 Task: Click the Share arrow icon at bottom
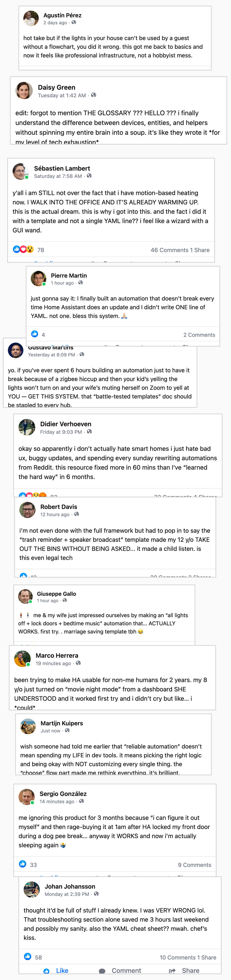point(172,971)
